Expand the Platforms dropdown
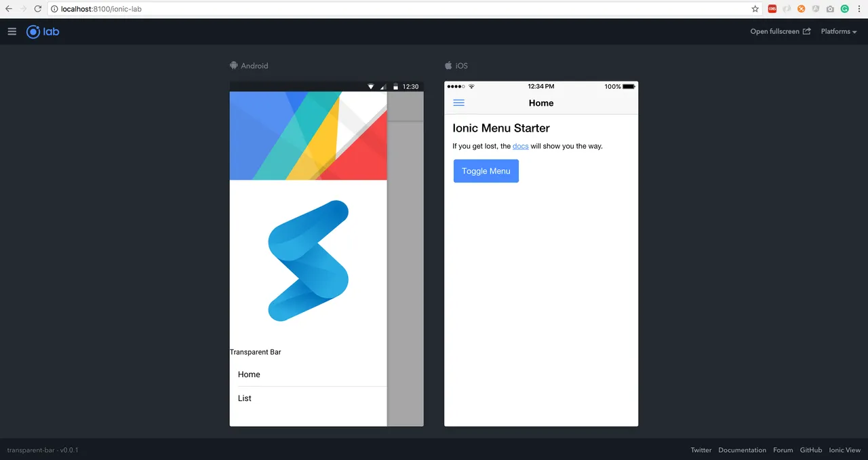Image resolution: width=868 pixels, height=460 pixels. click(839, 32)
